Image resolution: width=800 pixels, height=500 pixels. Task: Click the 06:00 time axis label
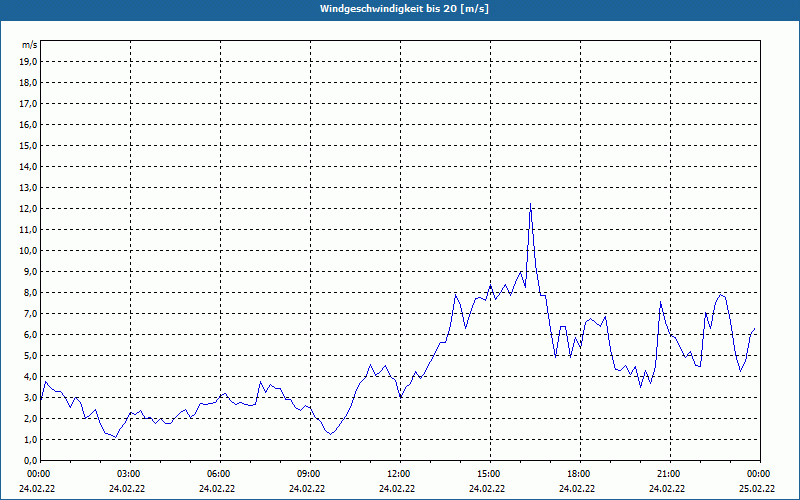click(220, 474)
